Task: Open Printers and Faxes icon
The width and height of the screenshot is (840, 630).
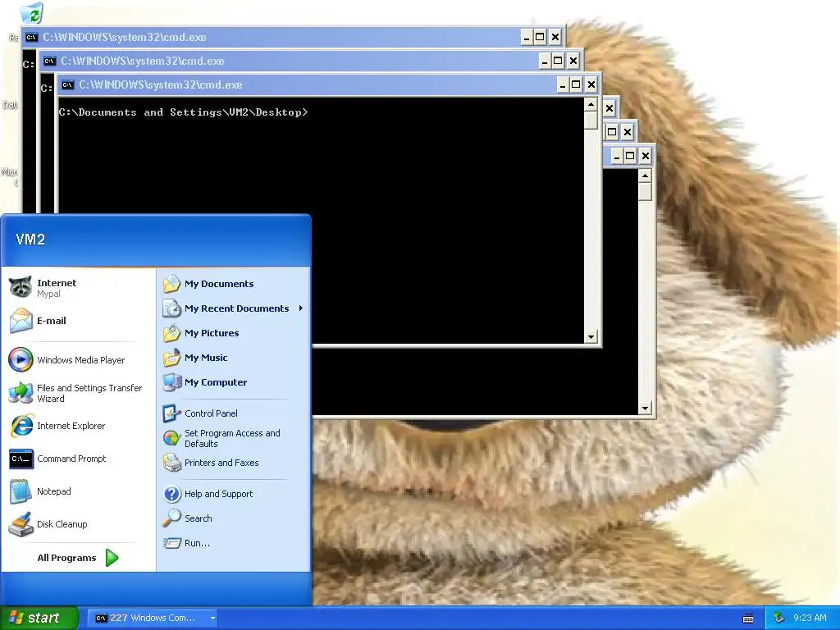Action: coord(171,463)
